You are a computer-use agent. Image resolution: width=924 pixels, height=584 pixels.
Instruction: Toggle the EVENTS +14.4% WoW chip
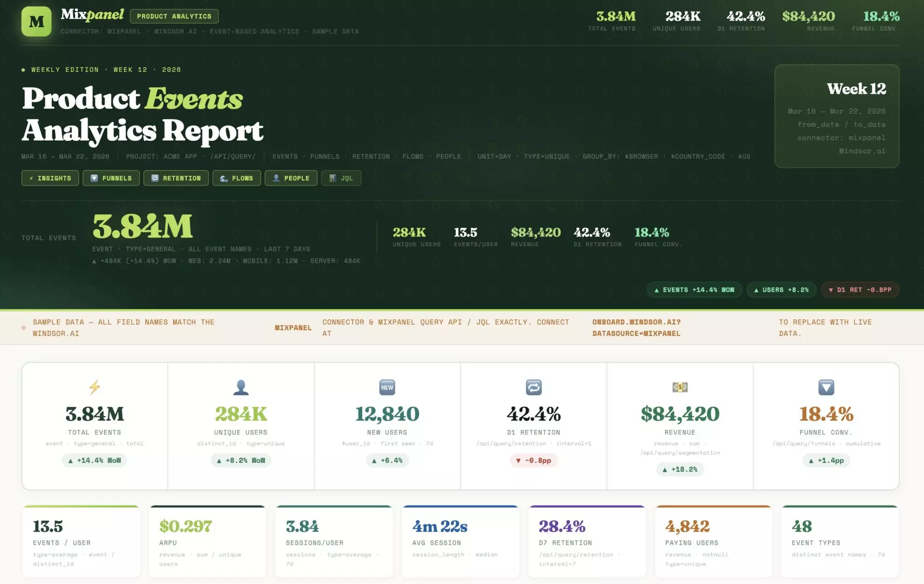coord(694,289)
